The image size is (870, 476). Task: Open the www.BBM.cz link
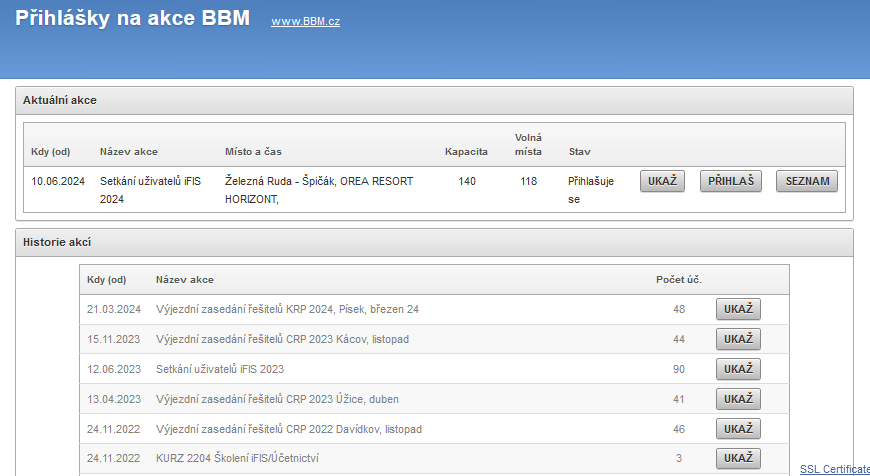[305, 22]
